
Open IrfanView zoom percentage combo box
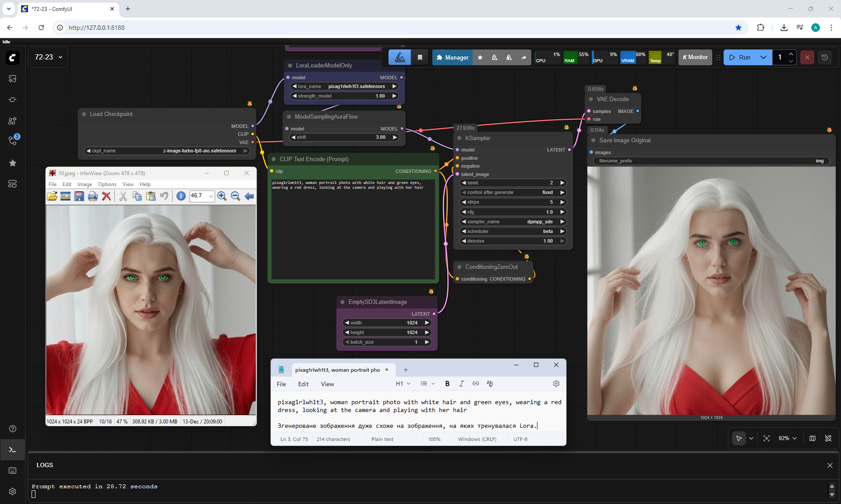[x=211, y=196]
